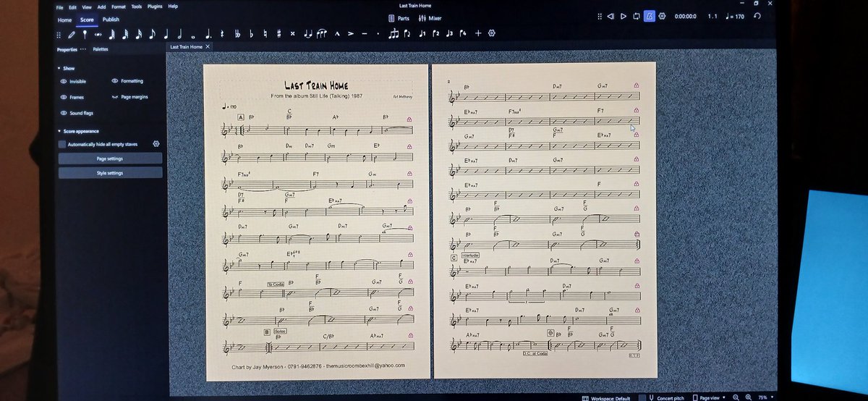The width and height of the screenshot is (868, 401).
Task: Switch to the Palettes tab
Action: tap(101, 49)
